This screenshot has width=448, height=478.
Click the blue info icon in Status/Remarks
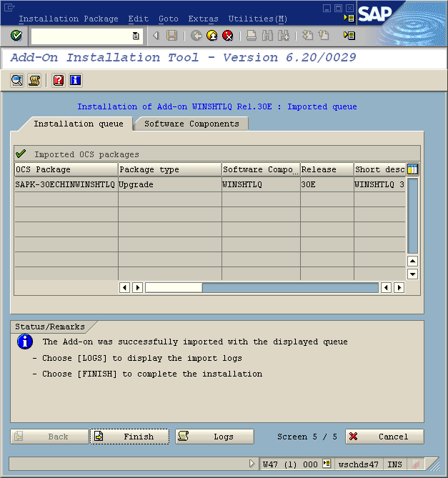pos(25,342)
